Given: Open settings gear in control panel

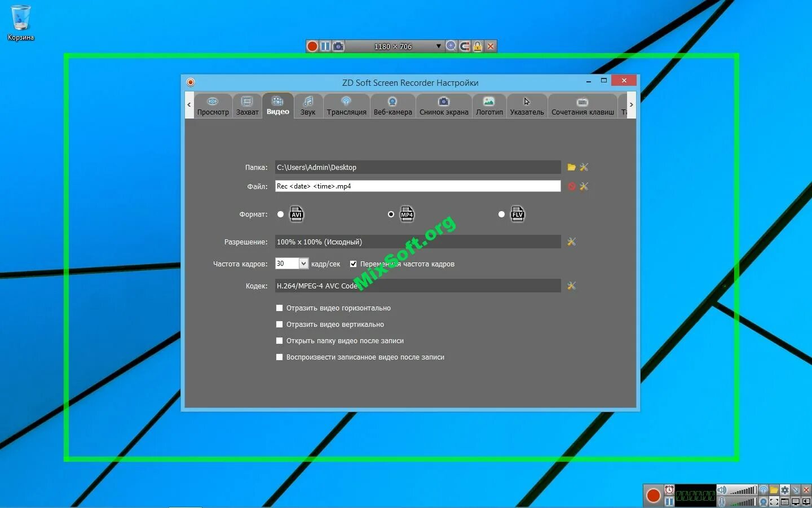Looking at the screenshot, I should (x=785, y=490).
